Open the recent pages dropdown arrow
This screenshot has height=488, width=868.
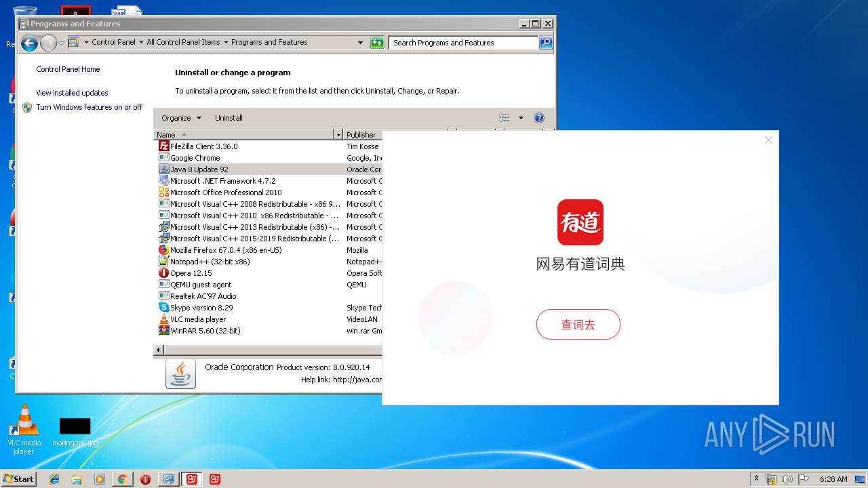pyautogui.click(x=61, y=43)
